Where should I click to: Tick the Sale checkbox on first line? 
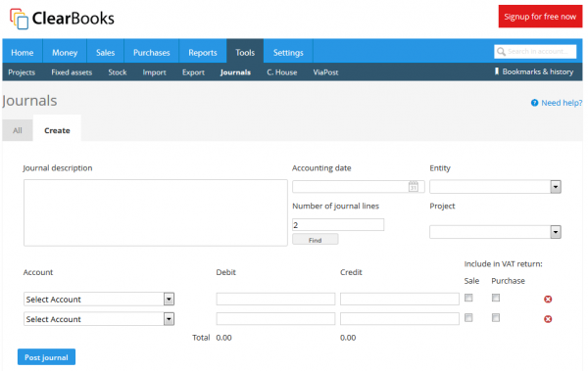(x=468, y=298)
